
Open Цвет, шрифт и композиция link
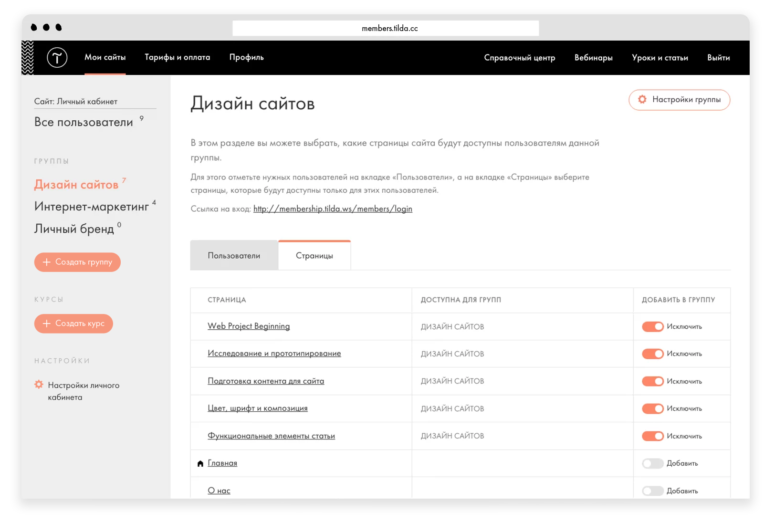click(x=258, y=408)
